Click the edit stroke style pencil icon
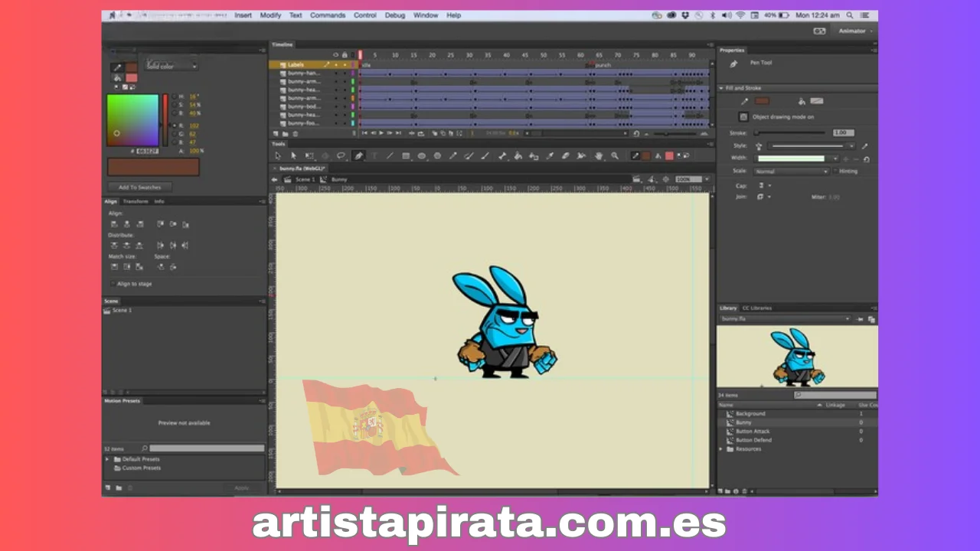This screenshot has width=980, height=551. point(865,145)
